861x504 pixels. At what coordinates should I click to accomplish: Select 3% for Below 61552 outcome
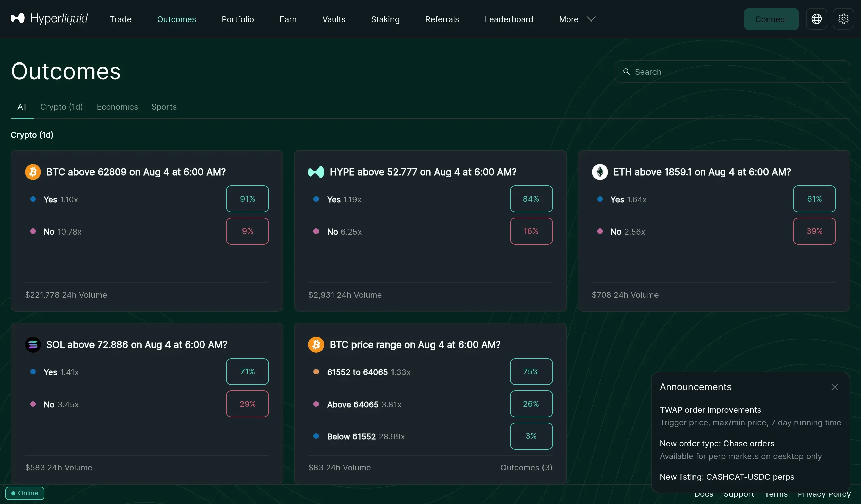click(531, 436)
